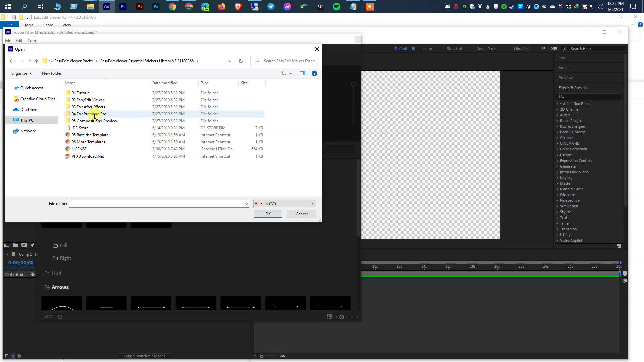This screenshot has height=362, width=644.
Task: Click the draft 3D rocket icon in timeline
Action: [x=32, y=245]
